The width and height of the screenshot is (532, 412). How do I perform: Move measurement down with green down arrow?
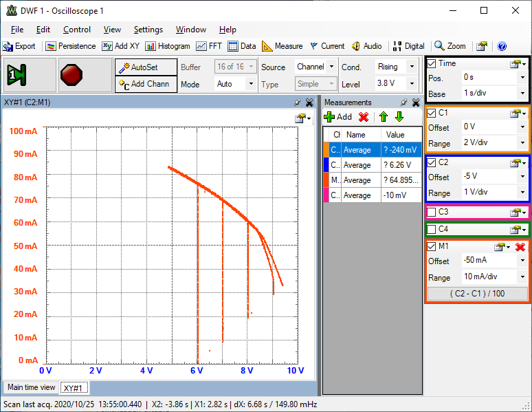[399, 117]
